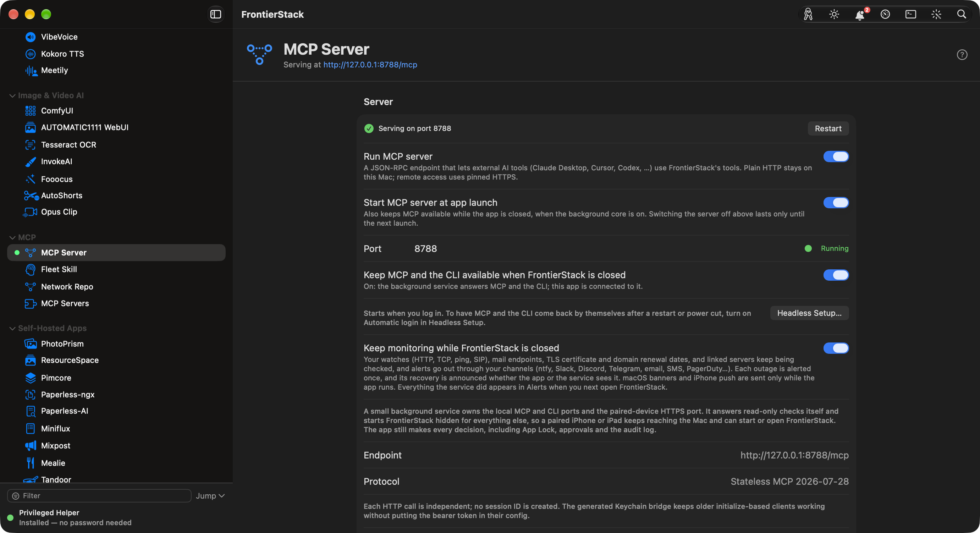Screen dimensions: 980x533
Task: Click the Privileged Helper status entry
Action: pyautogui.click(x=70, y=517)
